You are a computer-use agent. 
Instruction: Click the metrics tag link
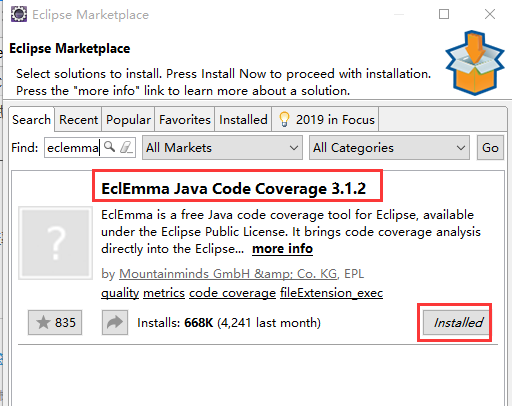click(164, 293)
